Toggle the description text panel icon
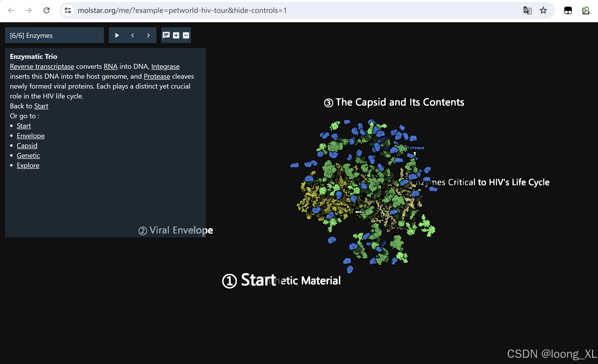The width and height of the screenshot is (598, 364). pyautogui.click(x=166, y=35)
